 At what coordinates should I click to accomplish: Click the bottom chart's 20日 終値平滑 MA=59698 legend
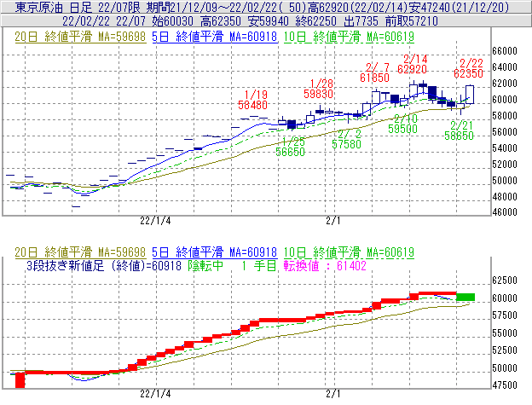pos(80,252)
